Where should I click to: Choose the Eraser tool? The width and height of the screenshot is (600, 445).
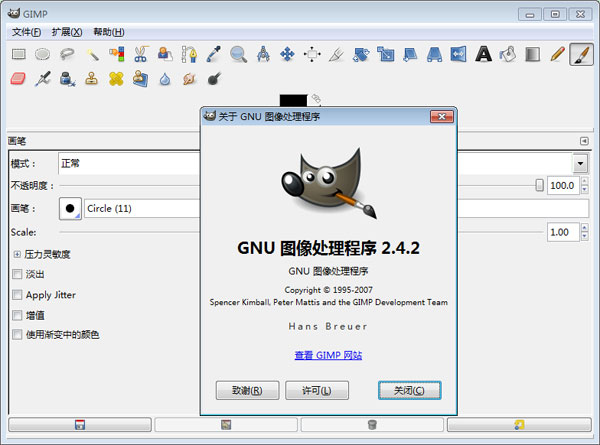coord(18,79)
